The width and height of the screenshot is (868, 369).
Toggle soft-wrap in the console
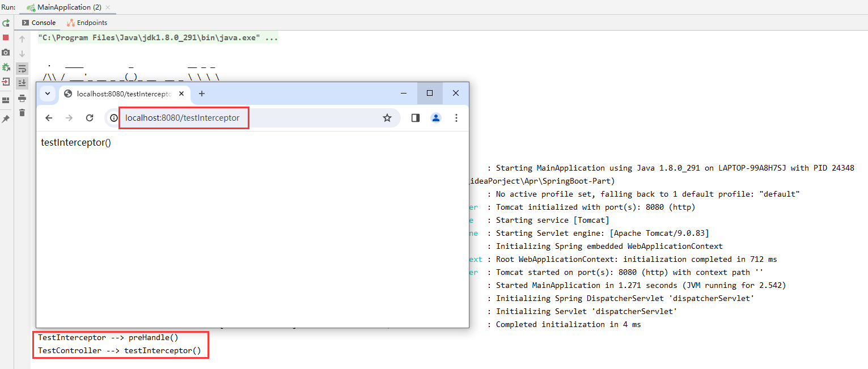22,69
